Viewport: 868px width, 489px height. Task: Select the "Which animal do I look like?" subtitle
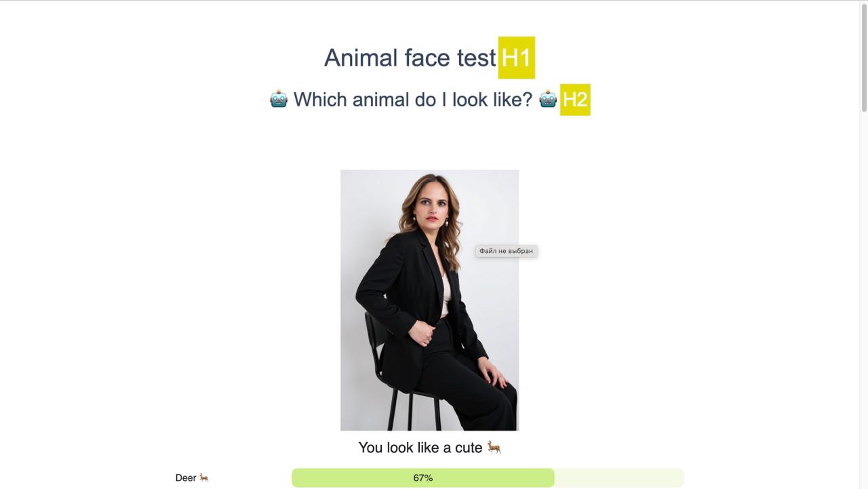[412, 100]
